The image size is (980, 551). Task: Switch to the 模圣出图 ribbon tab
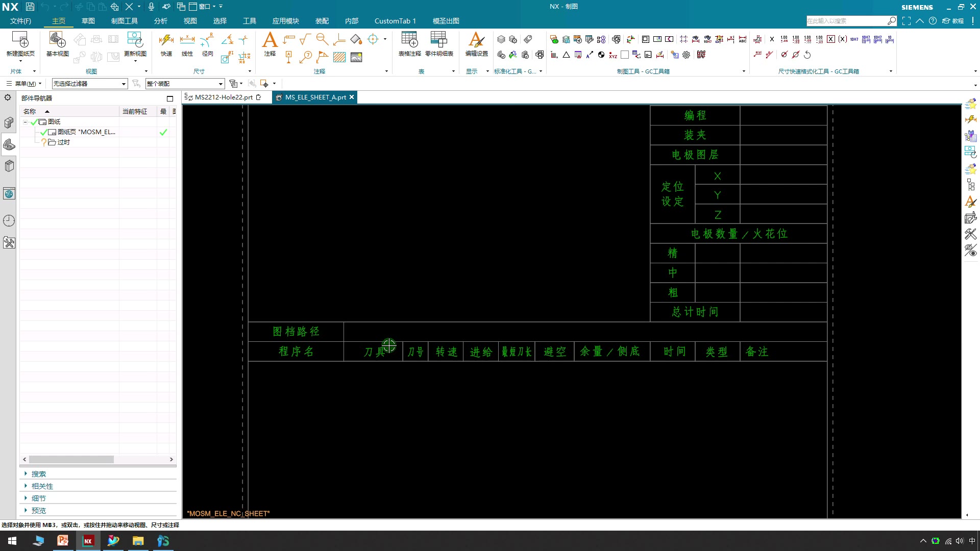446,21
